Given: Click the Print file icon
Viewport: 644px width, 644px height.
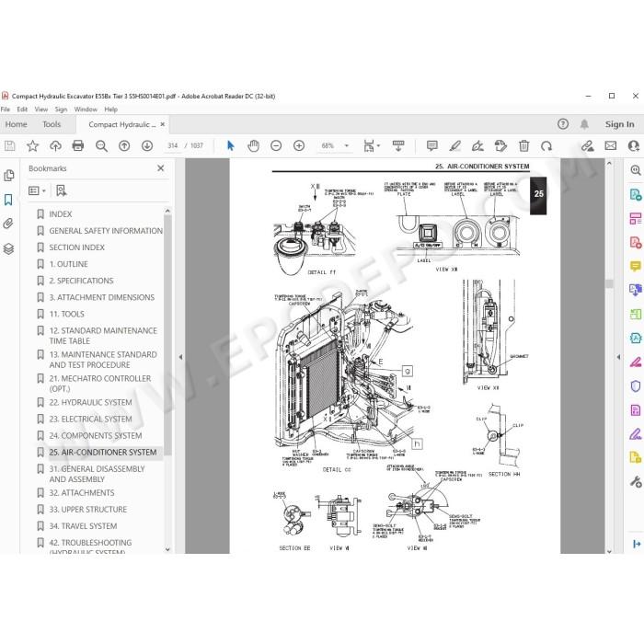Looking at the screenshot, I should pos(77,145).
